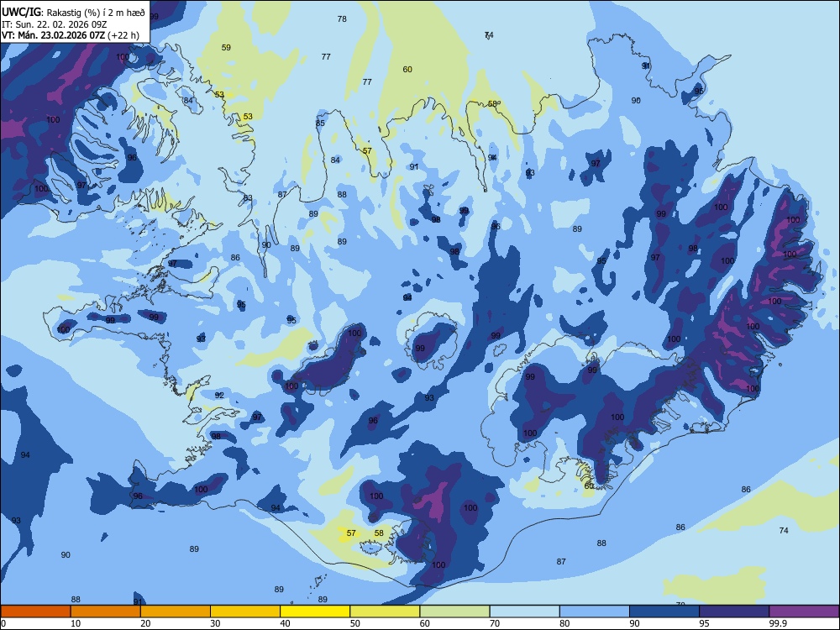Click the pale yellow 50–60 legend swatch
The height and width of the screenshot is (630, 840).
[x=385, y=612]
